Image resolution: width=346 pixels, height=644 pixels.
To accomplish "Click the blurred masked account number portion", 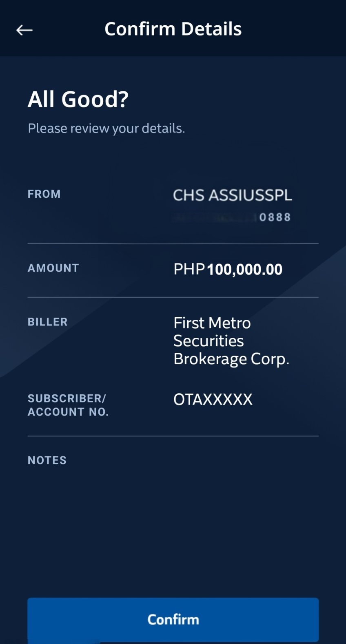I will pos(214,217).
